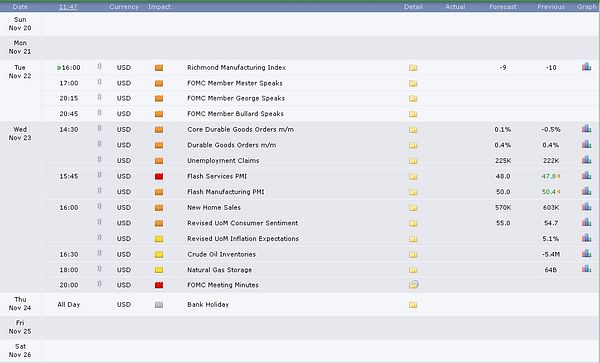
Task: Open detail folder for New Home Sales
Action: pos(413,208)
